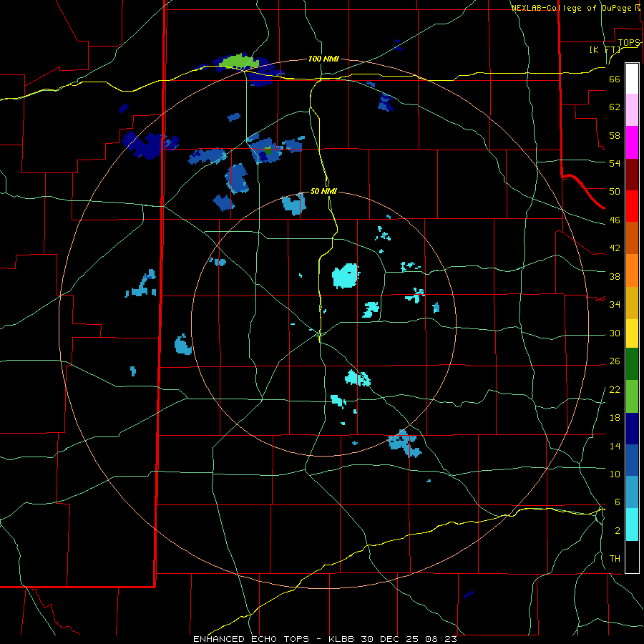Click the black TH threshold legend swatch
644x644 pixels.
pyautogui.click(x=632, y=557)
